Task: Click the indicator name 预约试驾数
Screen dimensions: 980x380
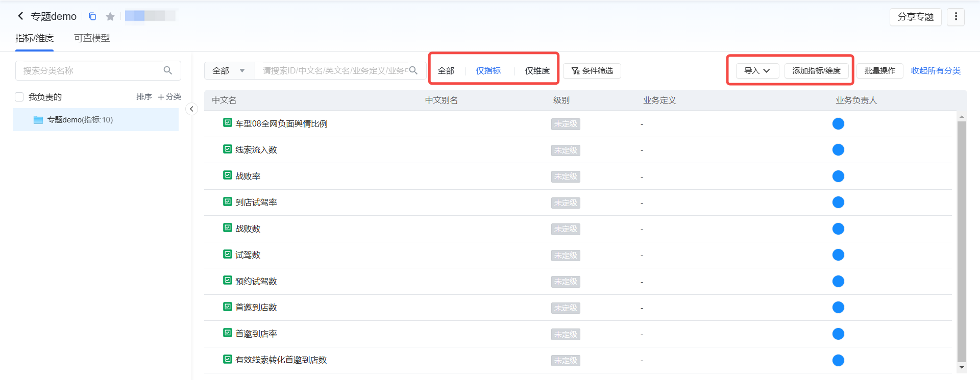Action: 256,281
